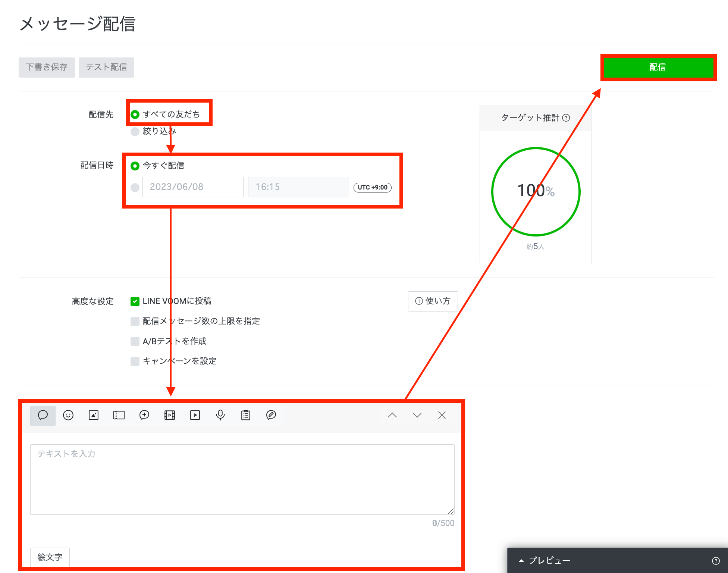Select the rich video filmstrip icon
This screenshot has width=728, height=573.
(170, 415)
